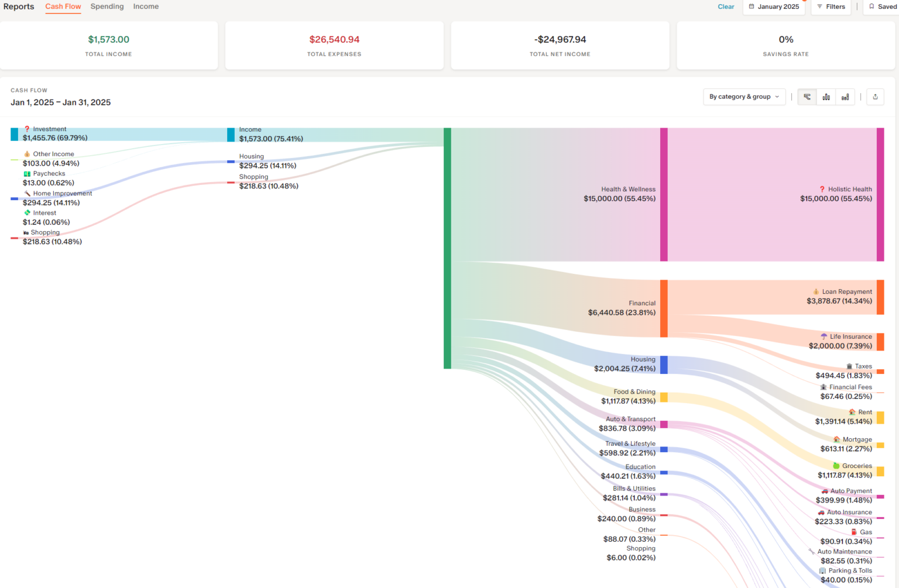
Task: Click the Holistic Health question mark icon
Action: (822, 189)
